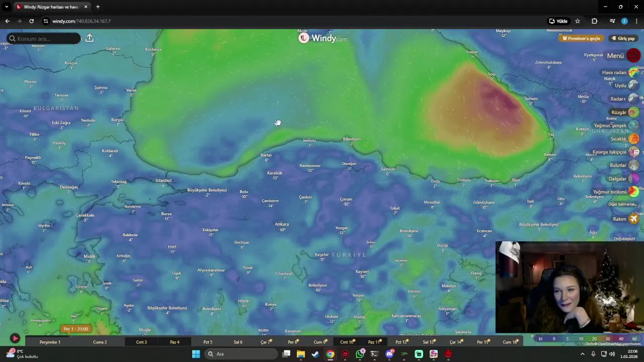Open the Chrome three-dot menu

point(636,21)
